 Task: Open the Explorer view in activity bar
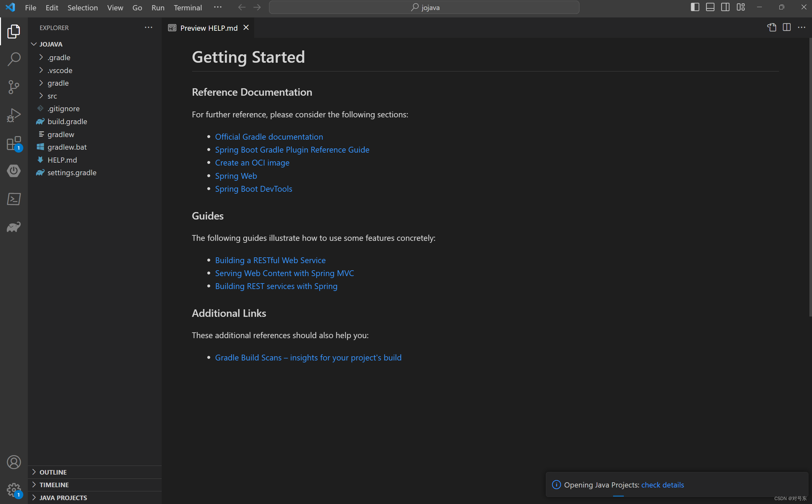pos(14,31)
